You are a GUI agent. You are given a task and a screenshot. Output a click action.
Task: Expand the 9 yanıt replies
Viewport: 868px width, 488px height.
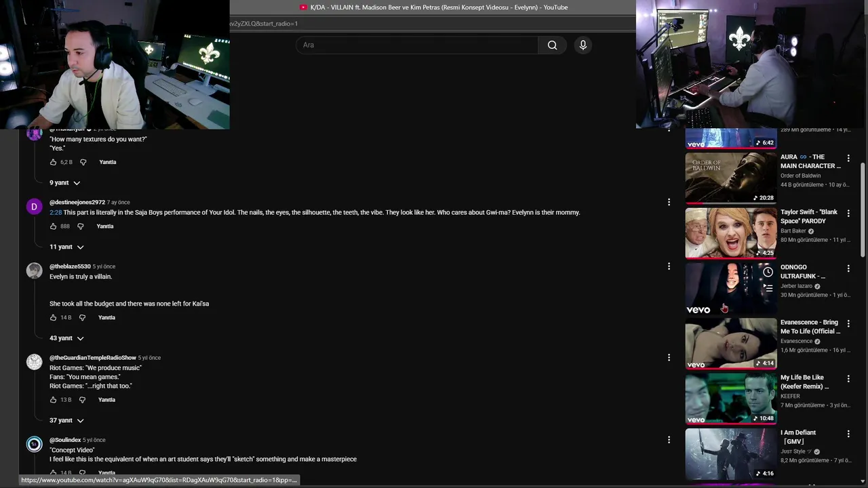64,183
